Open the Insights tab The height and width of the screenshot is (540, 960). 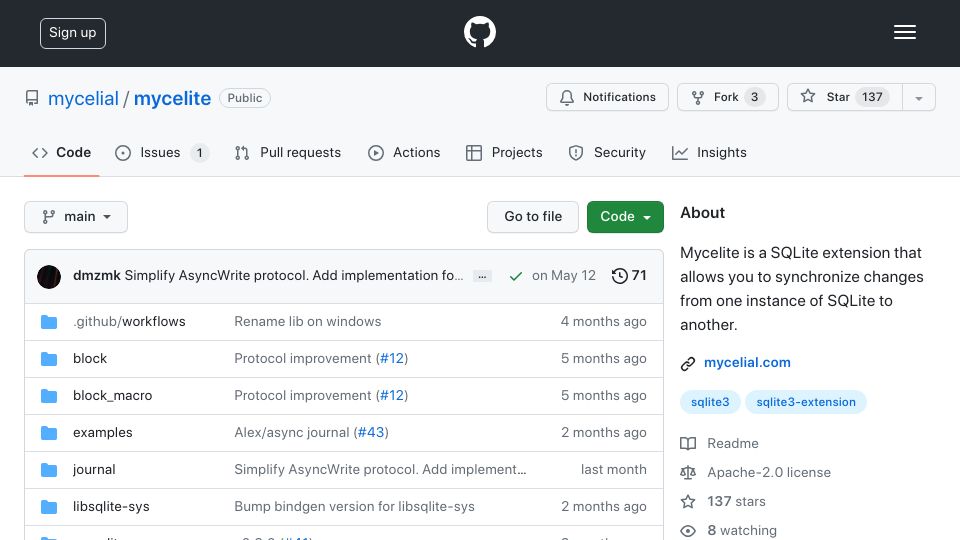pyautogui.click(x=709, y=152)
